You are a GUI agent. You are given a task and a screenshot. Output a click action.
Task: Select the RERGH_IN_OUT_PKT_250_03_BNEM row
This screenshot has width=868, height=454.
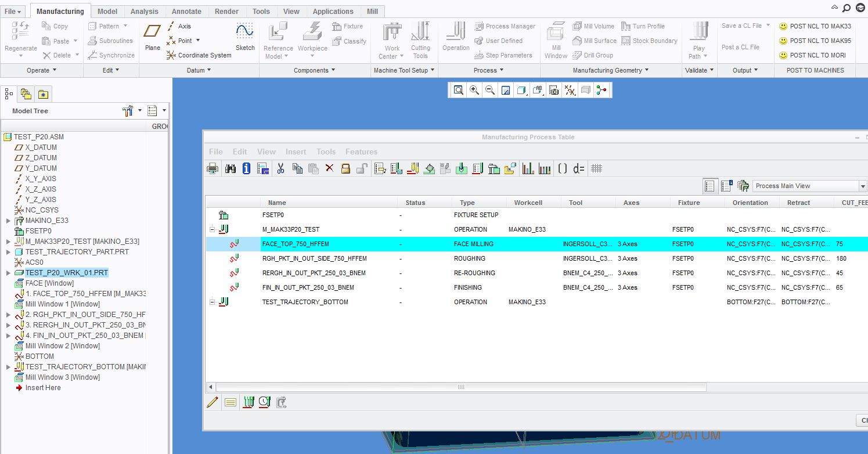coord(536,273)
